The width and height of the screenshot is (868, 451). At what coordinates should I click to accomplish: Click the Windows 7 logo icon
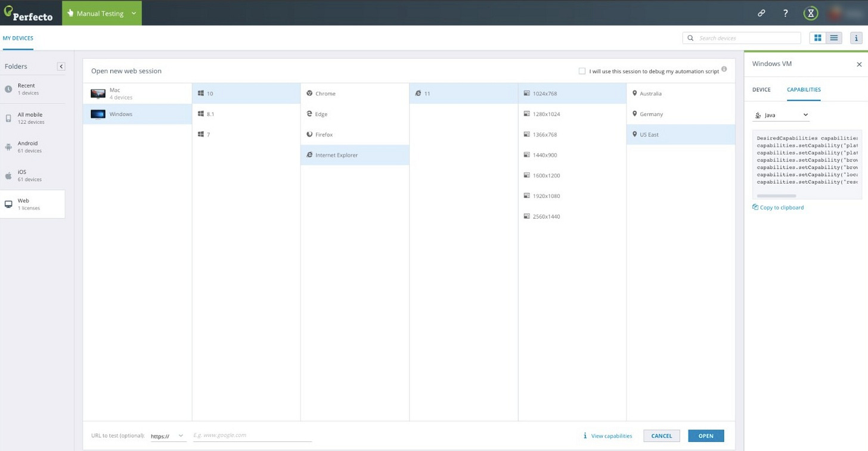pos(201,134)
